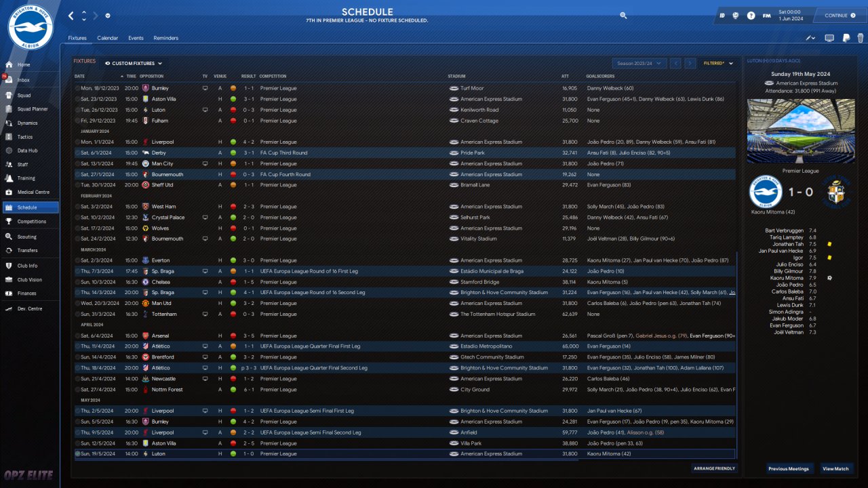Viewport: 868px width, 488px height.
Task: Switch to the Events tab
Action: (x=136, y=38)
